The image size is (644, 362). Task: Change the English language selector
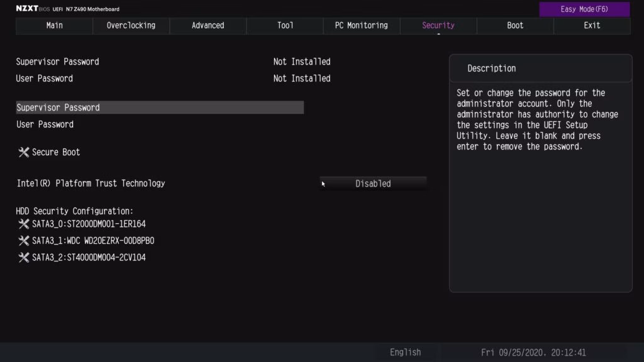pyautogui.click(x=406, y=352)
